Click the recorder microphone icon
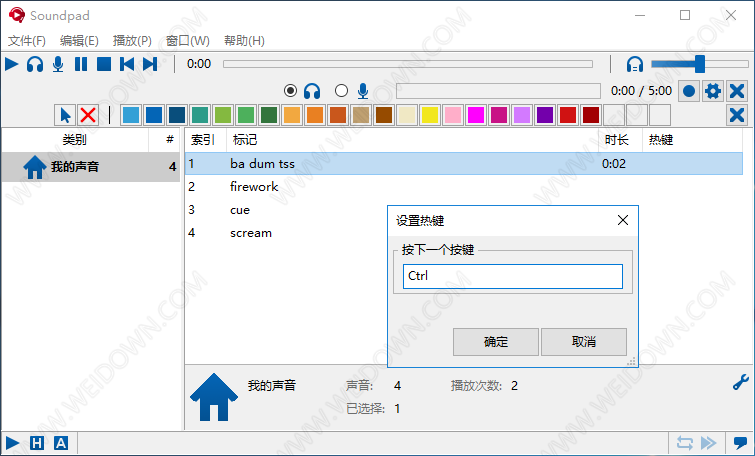This screenshot has width=755, height=456. [363, 91]
